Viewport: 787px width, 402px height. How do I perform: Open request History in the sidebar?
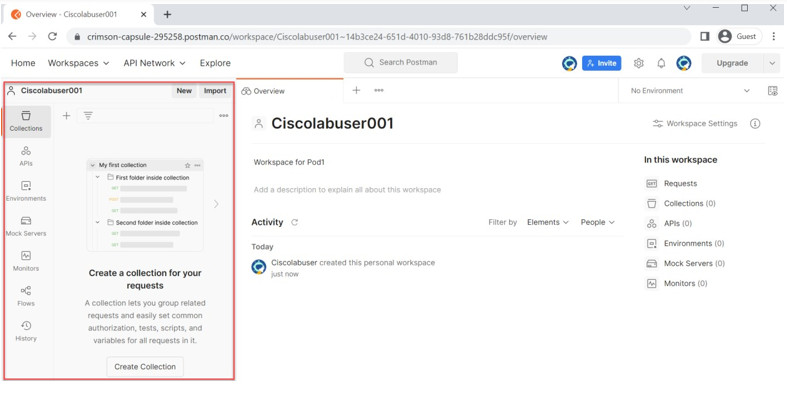(x=26, y=331)
